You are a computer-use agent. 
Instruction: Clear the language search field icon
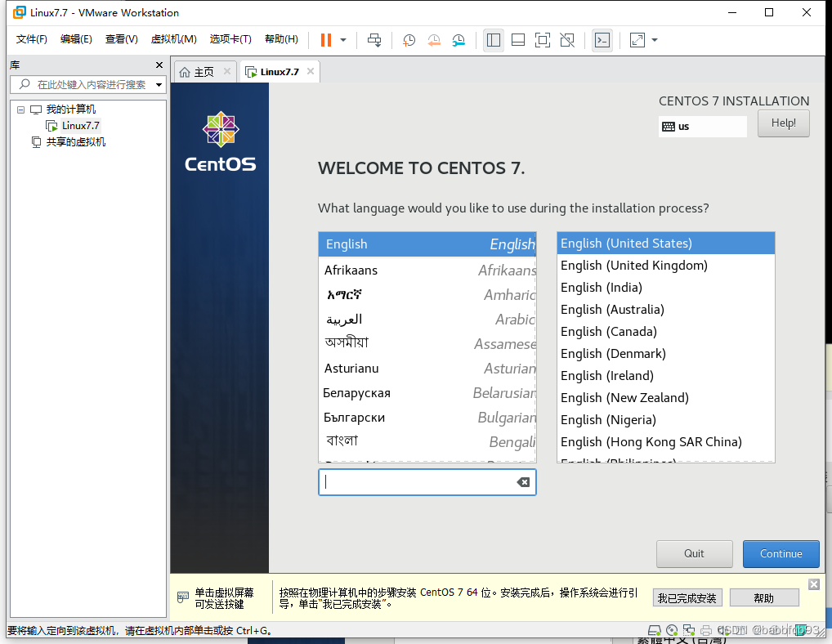pyautogui.click(x=523, y=481)
